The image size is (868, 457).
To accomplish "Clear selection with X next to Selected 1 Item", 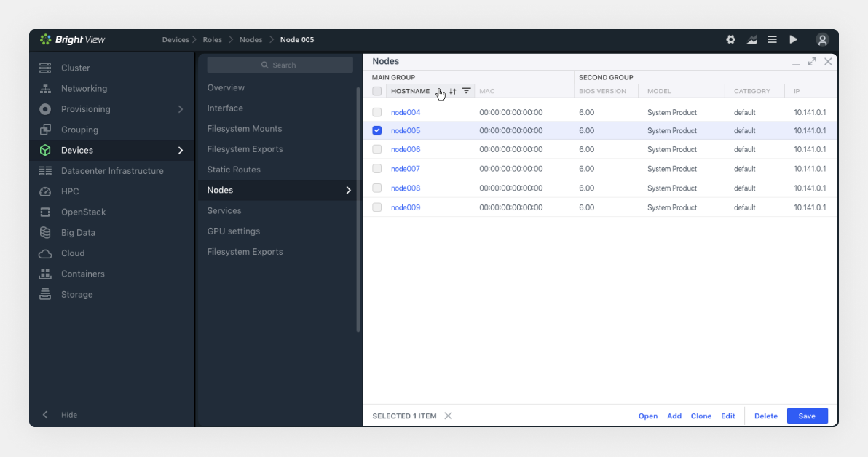I will point(449,416).
